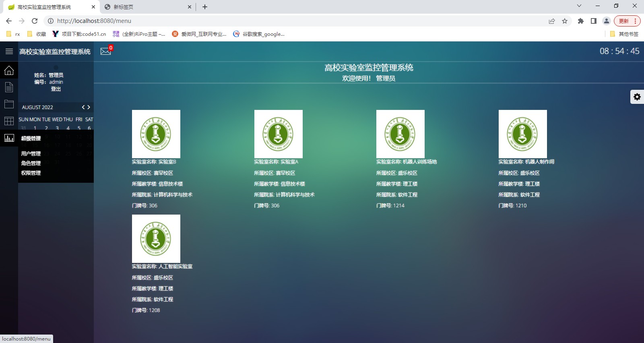Click text 门牌号: 1214
Viewport: 644px width, 343px height.
click(x=390, y=206)
